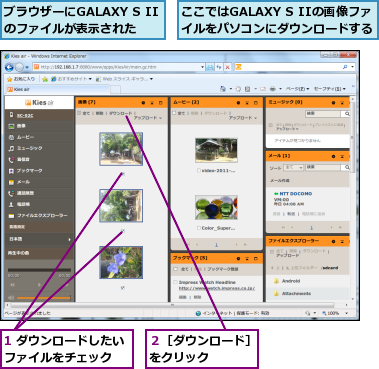The height and width of the screenshot is (369, 379).
Task: Open the ミュージック section in the sidebar
Action: [x=39, y=148]
